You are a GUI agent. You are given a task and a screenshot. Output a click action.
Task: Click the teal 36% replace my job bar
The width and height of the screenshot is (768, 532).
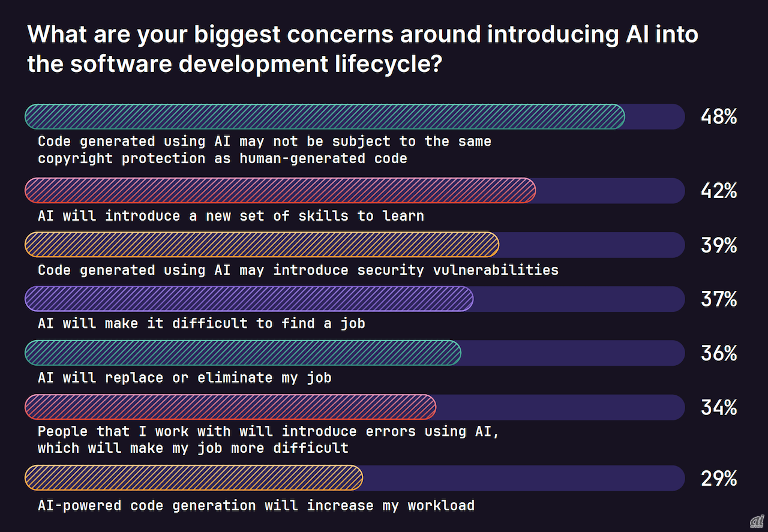click(242, 353)
